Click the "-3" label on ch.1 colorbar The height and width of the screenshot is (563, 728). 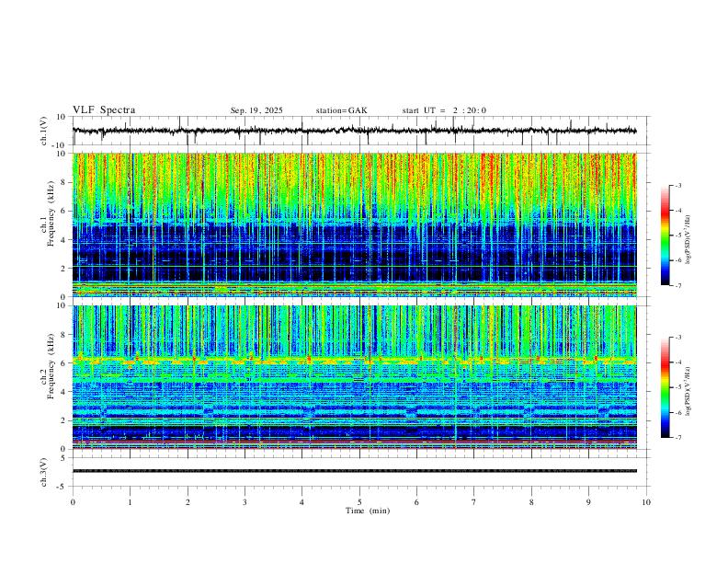click(677, 185)
